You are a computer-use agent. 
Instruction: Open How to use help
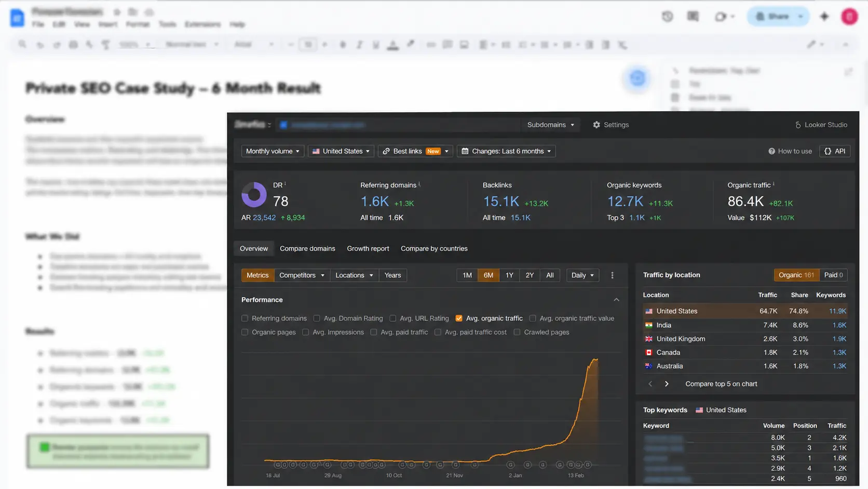coord(790,151)
